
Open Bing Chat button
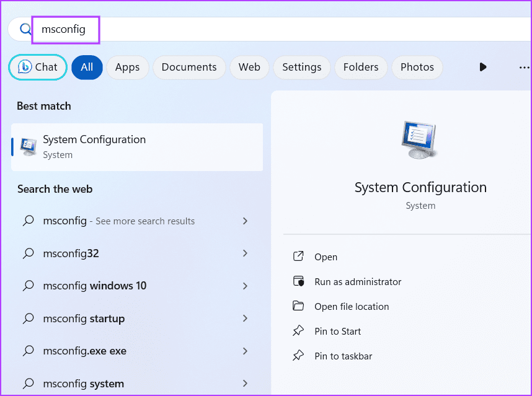click(38, 67)
